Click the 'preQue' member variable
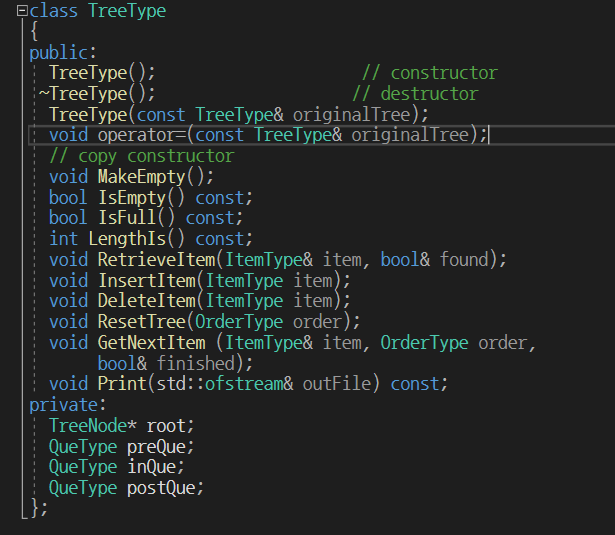This screenshot has height=535, width=615. click(156, 447)
